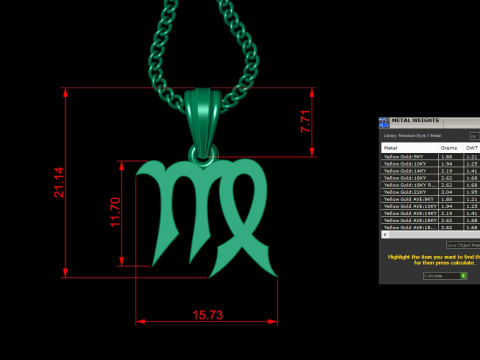The height and width of the screenshot is (360, 480).
Task: Click the Metal Weights panel icon
Action: [x=384, y=122]
